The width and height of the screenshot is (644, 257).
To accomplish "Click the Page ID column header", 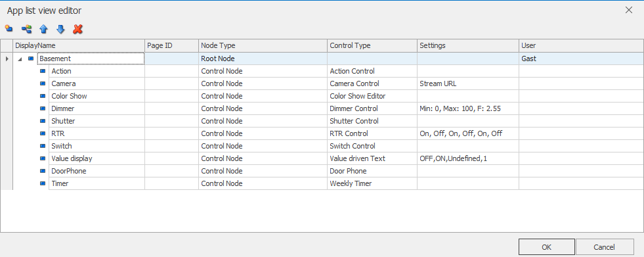I will pyautogui.click(x=172, y=45).
